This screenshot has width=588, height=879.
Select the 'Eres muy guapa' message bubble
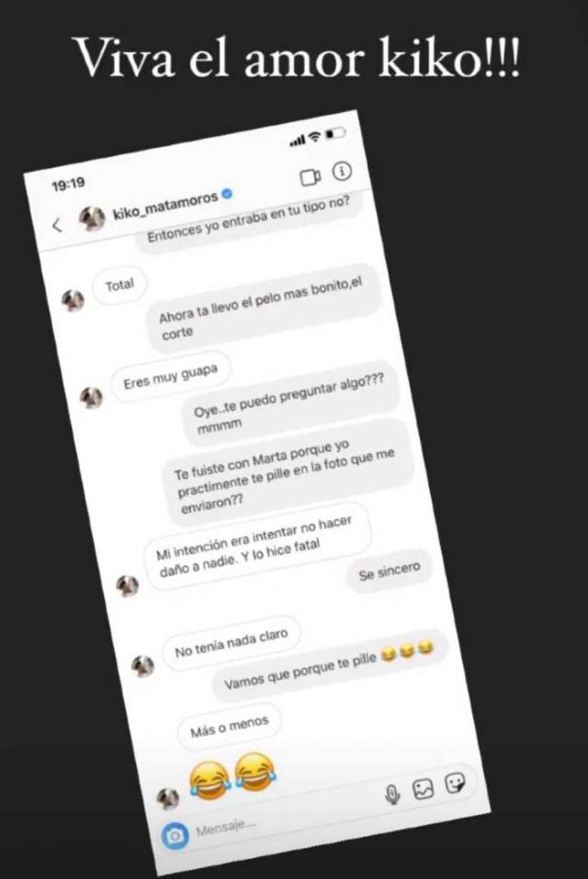point(170,377)
